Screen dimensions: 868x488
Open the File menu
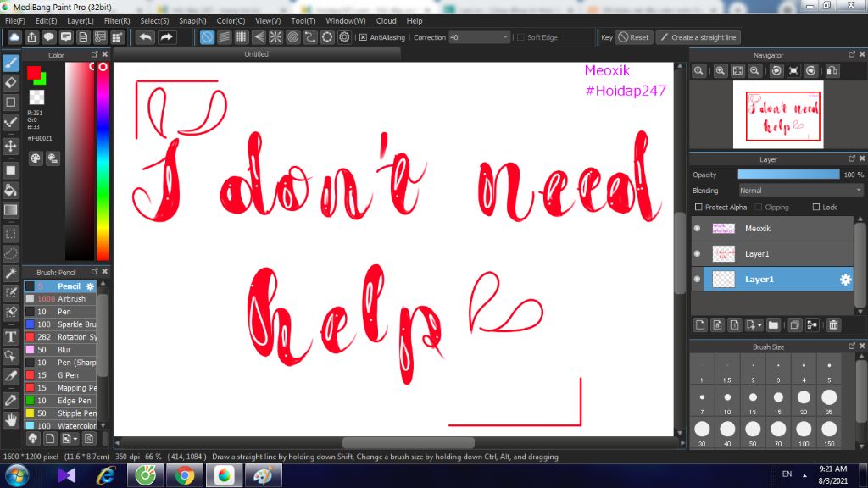point(14,21)
